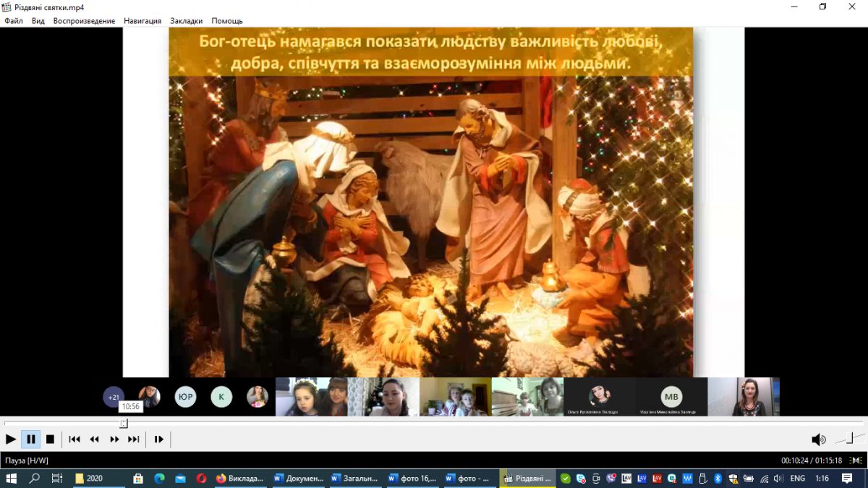Screen dimensions: 868x488
Task: Fast forward with increase speed button
Action: point(114,439)
